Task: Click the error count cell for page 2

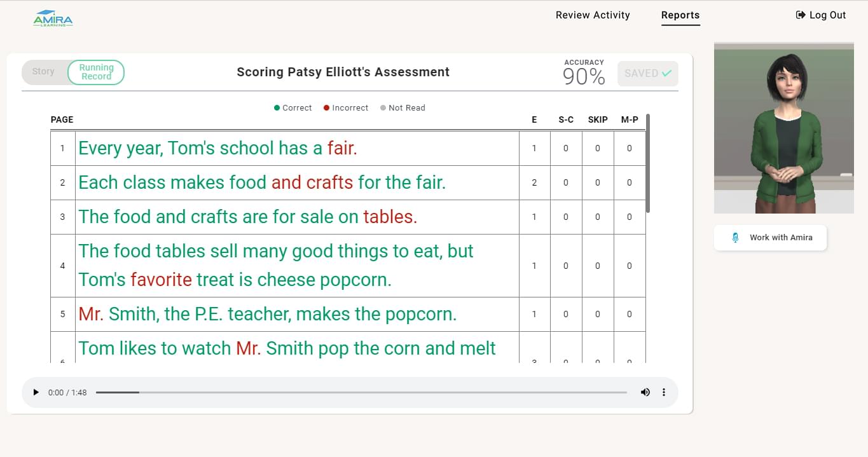Action: click(534, 183)
